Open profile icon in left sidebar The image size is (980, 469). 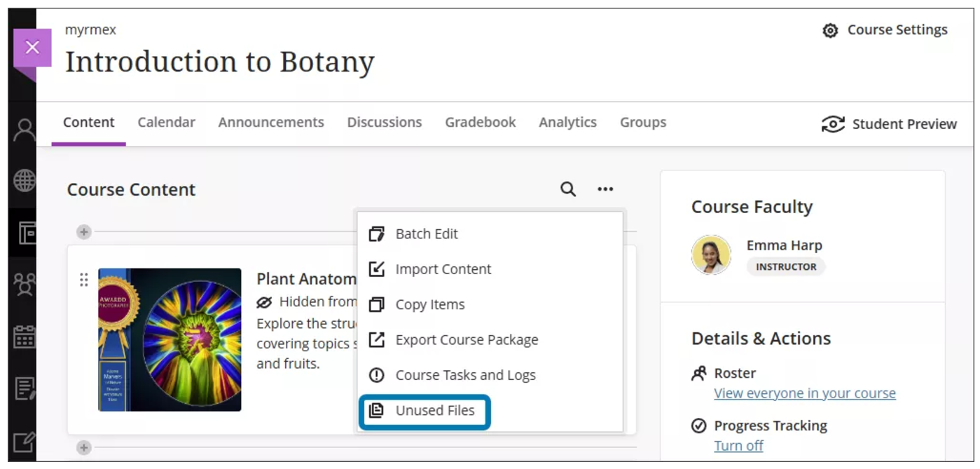click(25, 130)
